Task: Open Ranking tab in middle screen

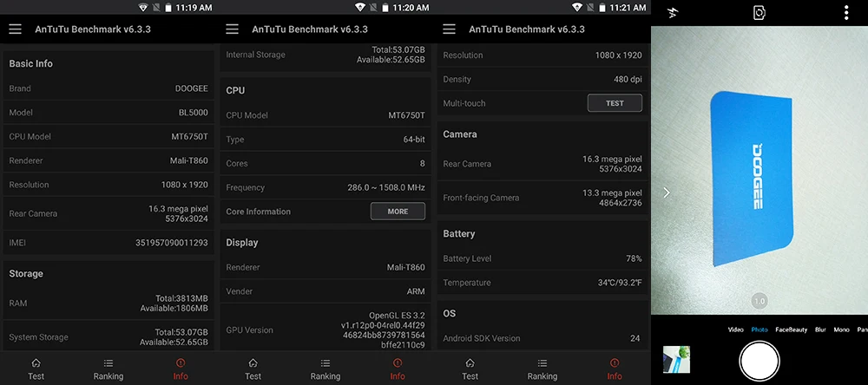Action: tap(325, 369)
